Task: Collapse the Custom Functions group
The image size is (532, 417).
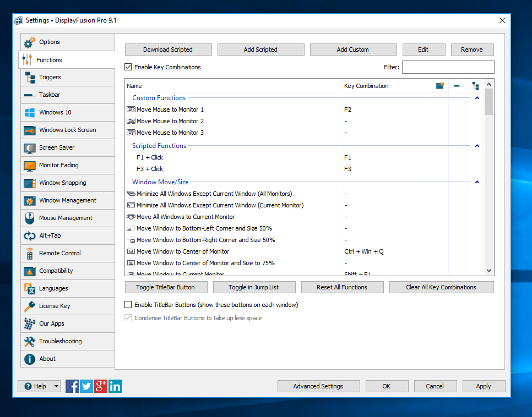Action: click(x=477, y=98)
